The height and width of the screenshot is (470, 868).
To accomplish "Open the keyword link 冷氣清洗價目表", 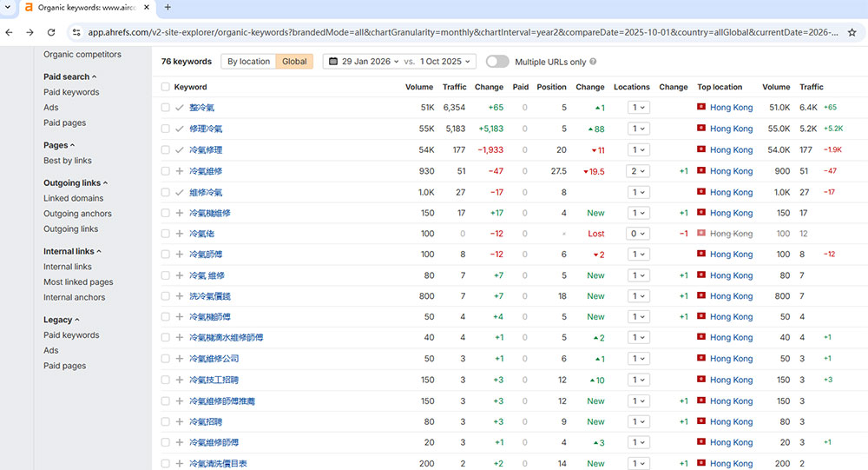I will pos(218,463).
